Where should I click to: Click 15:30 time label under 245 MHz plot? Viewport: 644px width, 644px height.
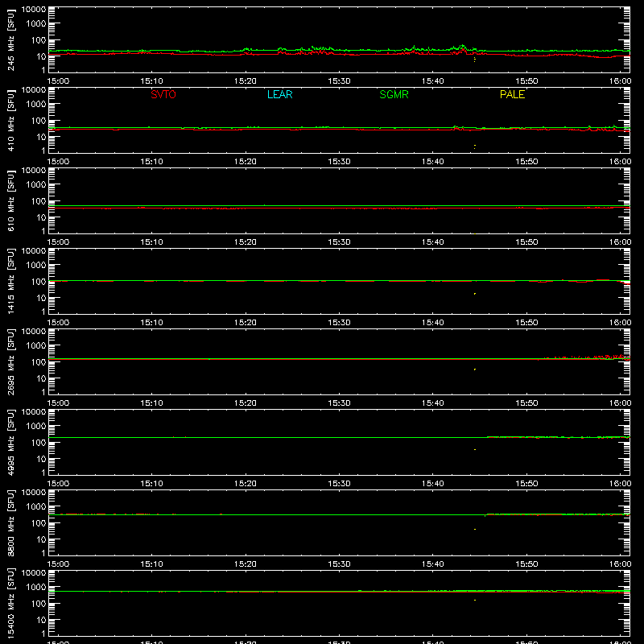[339, 81]
